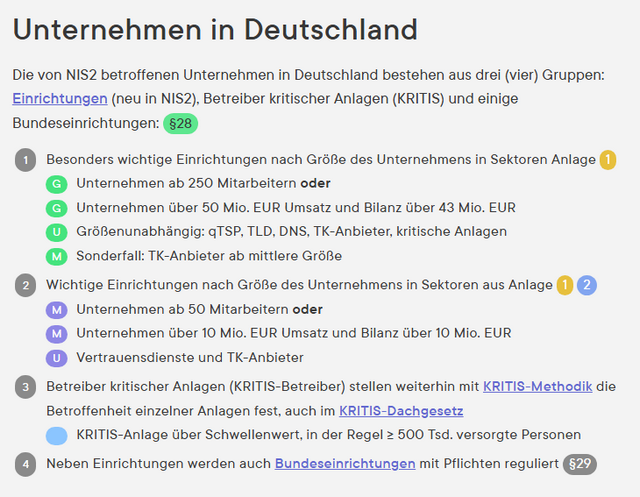The image size is (640, 497).
Task: Click green G badge beside '50 Mio. EUR Umsatz'
Action: pos(57,208)
